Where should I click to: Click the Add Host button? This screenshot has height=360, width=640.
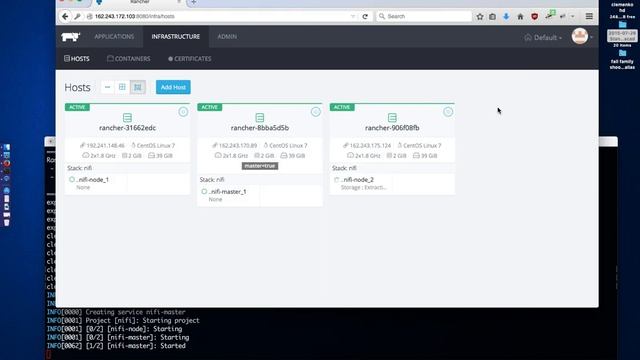(x=173, y=87)
